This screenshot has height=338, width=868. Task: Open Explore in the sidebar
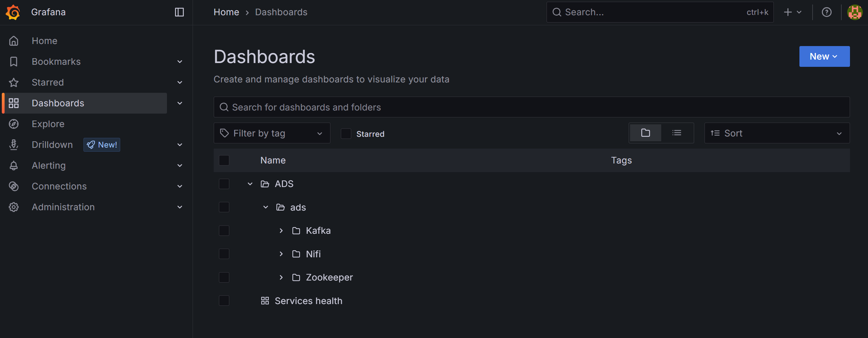[x=48, y=124]
